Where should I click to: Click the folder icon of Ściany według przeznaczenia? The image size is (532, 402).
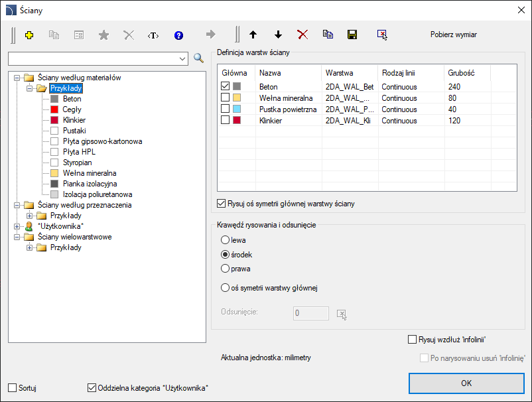pyautogui.click(x=29, y=205)
